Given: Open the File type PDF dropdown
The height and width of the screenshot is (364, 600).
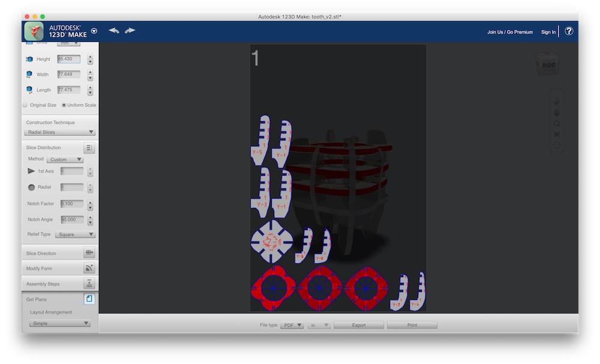Looking at the screenshot, I should (x=292, y=325).
